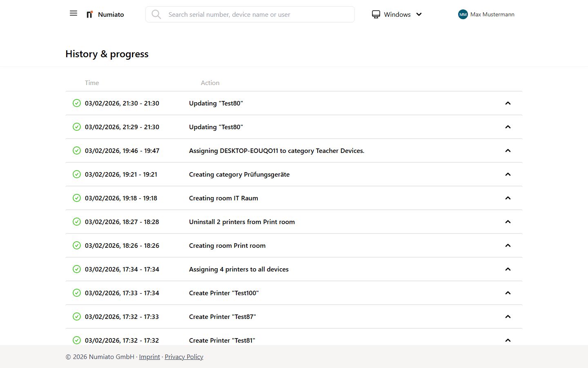Open the Imprint page
The height and width of the screenshot is (368, 588).
[149, 357]
